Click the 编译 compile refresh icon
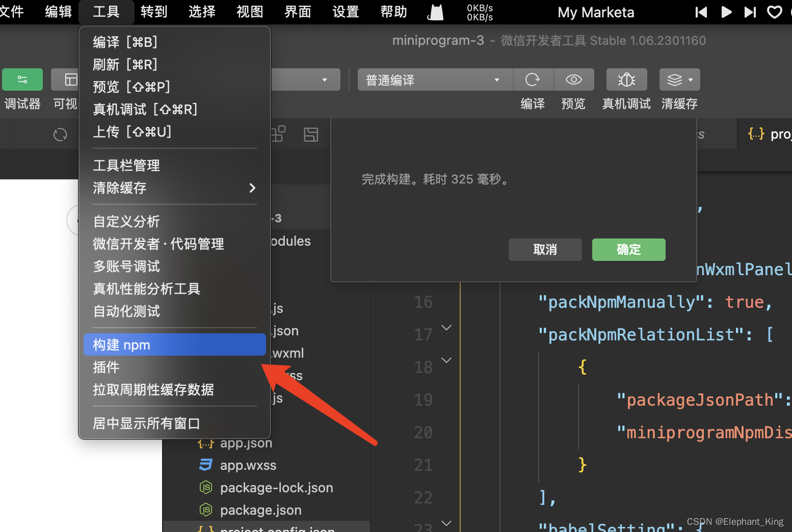The height and width of the screenshot is (532, 792). coord(533,79)
